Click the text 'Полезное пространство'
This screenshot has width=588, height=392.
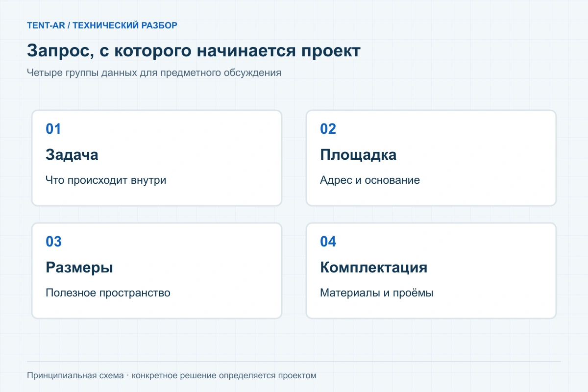[108, 293]
